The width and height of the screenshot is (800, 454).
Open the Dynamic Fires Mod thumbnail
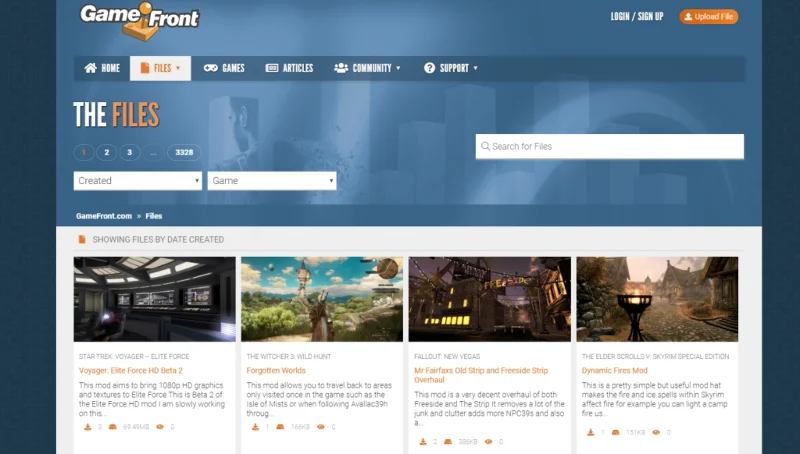(657, 299)
